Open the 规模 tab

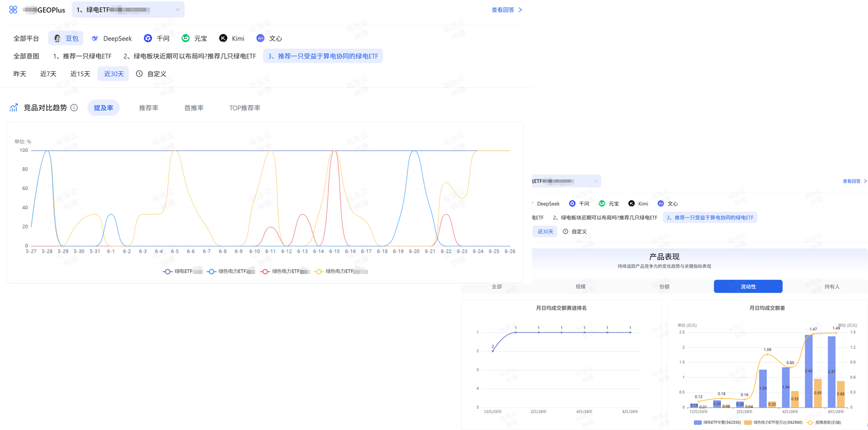580,287
